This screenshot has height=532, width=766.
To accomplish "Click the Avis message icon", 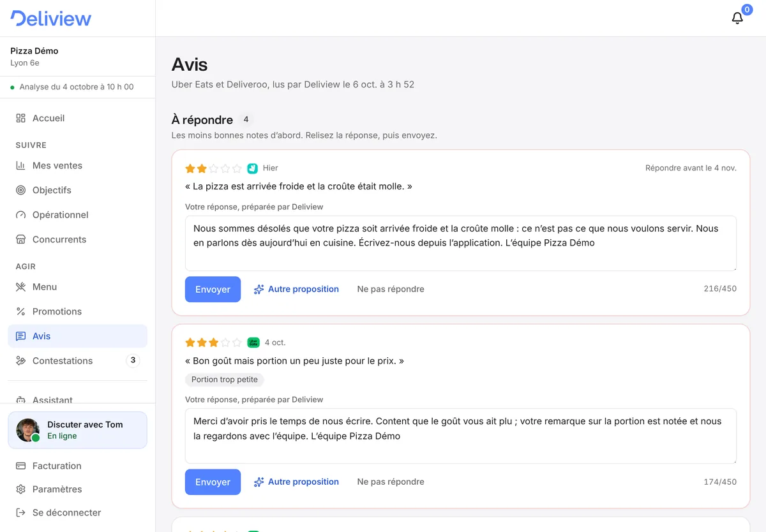I will tap(21, 336).
